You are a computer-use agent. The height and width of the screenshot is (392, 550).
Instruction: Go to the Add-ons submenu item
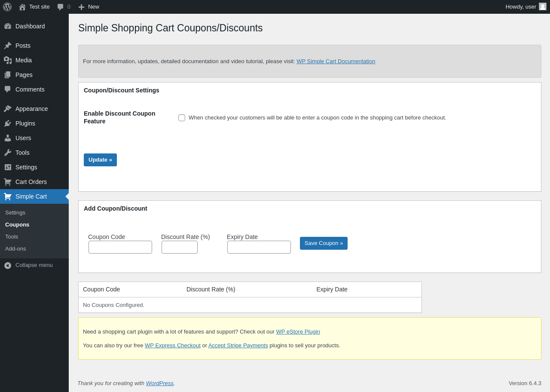click(15, 248)
